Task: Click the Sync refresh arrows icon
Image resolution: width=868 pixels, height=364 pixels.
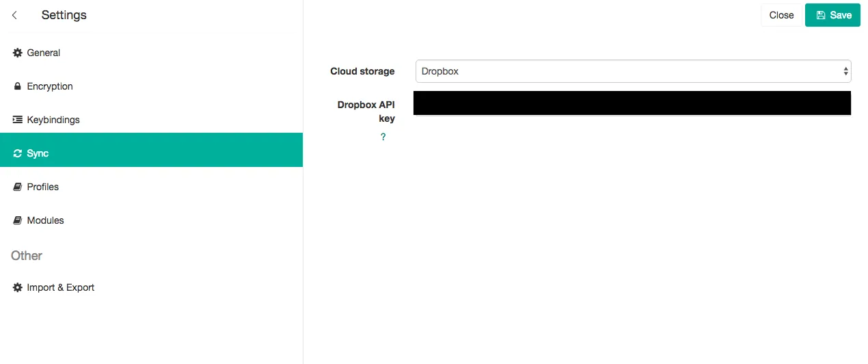Action: [x=18, y=153]
